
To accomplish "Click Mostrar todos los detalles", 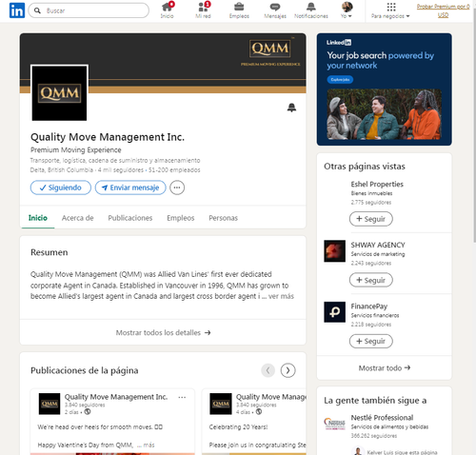I will [163, 332].
